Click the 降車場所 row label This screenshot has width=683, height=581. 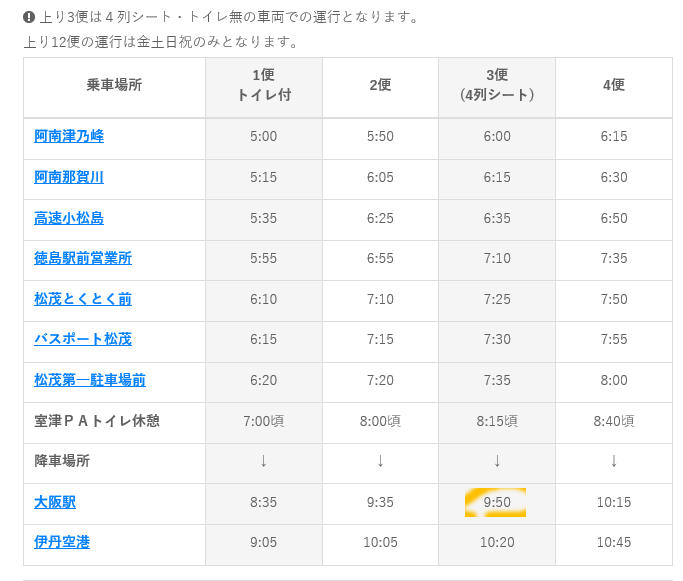coord(62,461)
